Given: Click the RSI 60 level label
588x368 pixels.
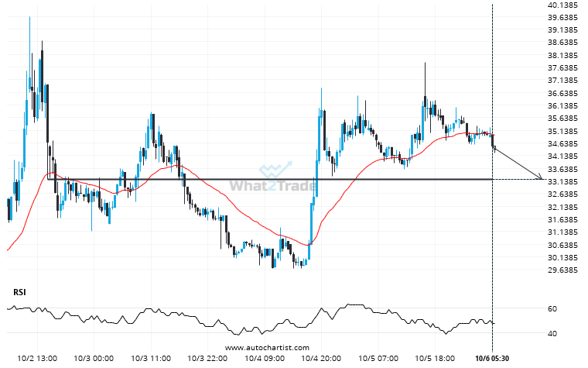Looking at the screenshot, I should coord(552,309).
